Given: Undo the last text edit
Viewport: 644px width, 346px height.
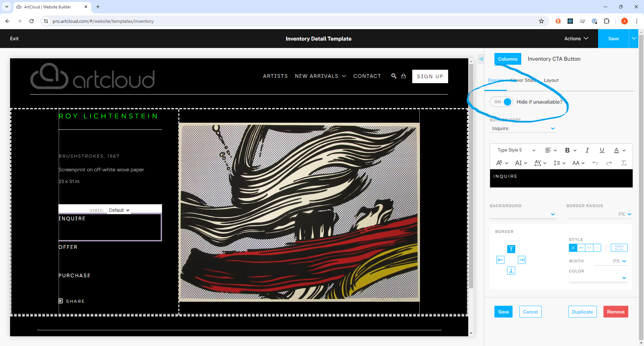Looking at the screenshot, I should (595, 163).
